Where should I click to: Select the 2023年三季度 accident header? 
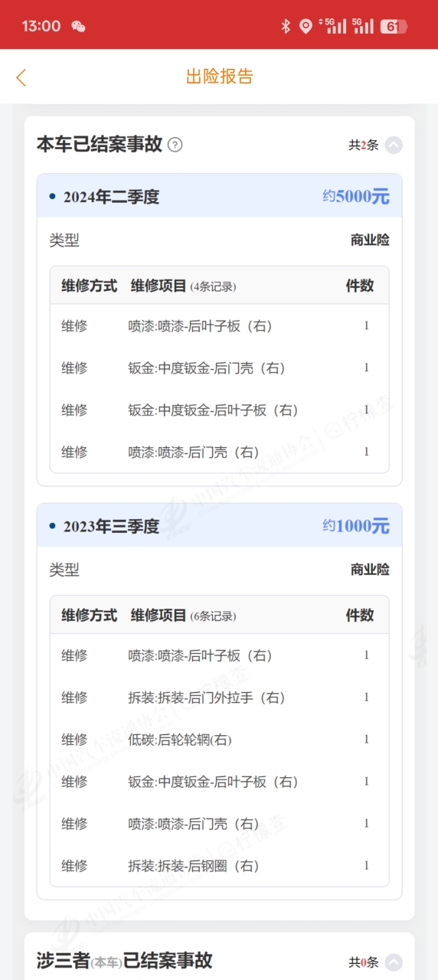pyautogui.click(x=219, y=525)
